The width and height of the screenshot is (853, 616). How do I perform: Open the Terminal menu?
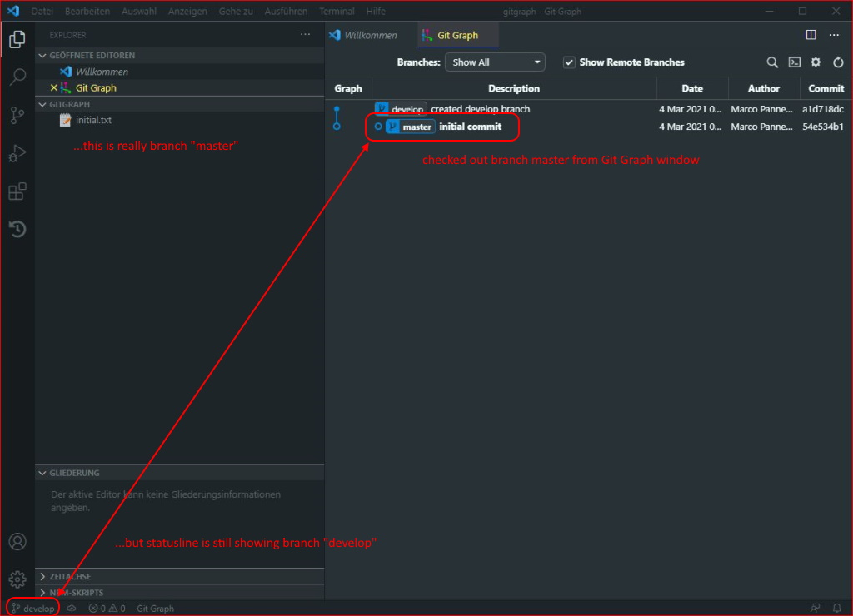(337, 11)
